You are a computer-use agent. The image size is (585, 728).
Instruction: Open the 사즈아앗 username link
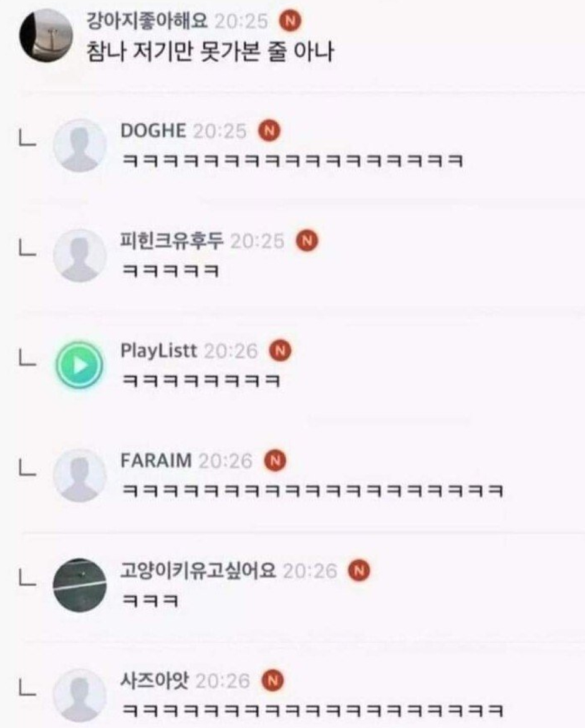(155, 681)
